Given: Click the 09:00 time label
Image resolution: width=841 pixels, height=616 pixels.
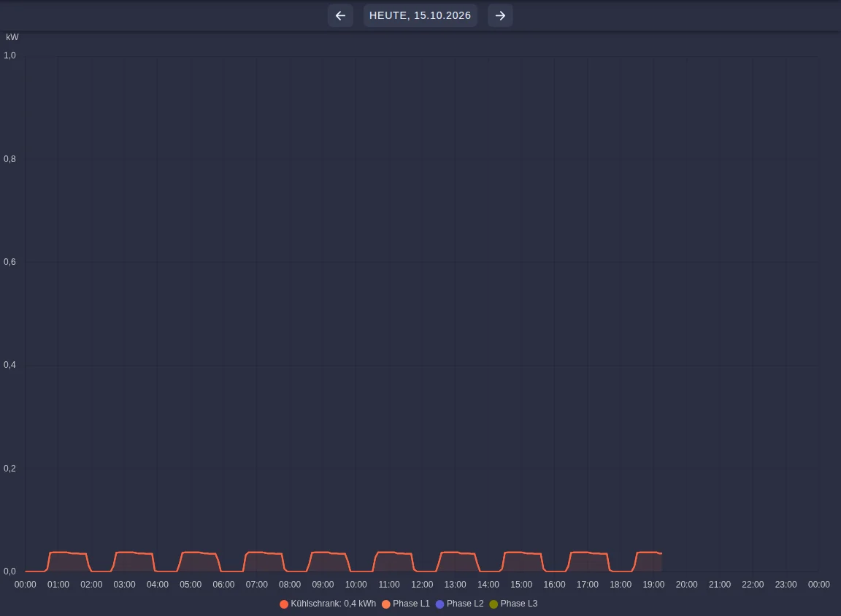Looking at the screenshot, I should [x=323, y=585].
